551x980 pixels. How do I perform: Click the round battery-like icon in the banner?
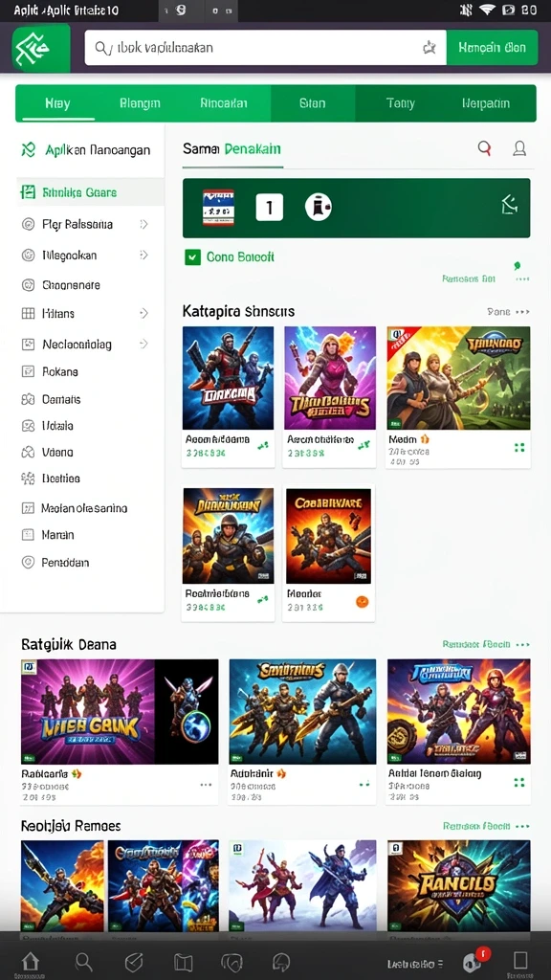tap(318, 207)
